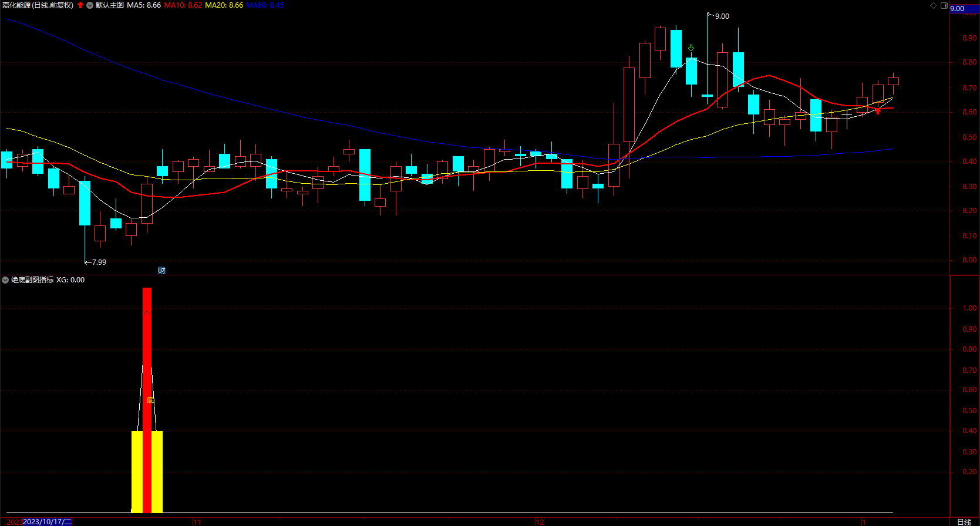Click the MA10: 8.62 label
The height and width of the screenshot is (526, 980).
(x=183, y=5)
